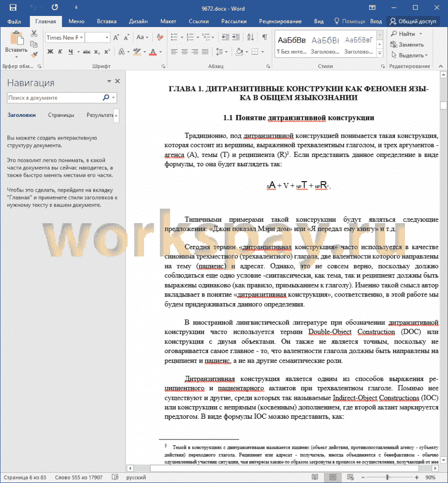Click red font color swatch button

tap(153, 52)
